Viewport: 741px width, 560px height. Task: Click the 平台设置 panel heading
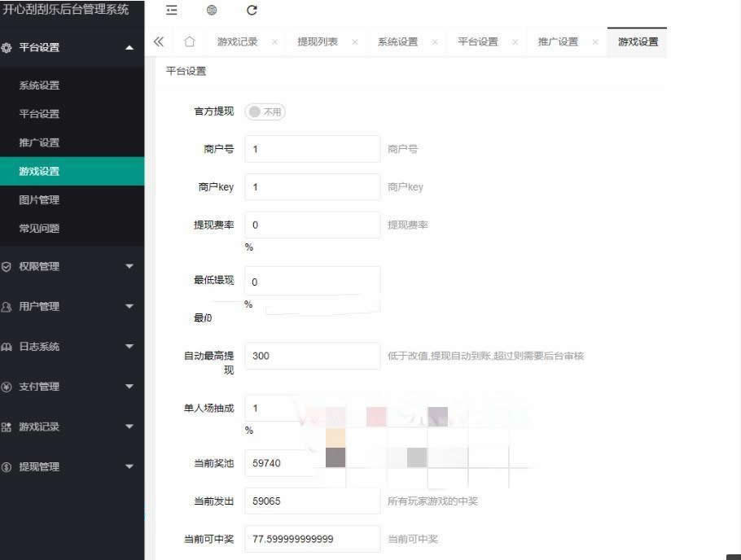pos(186,72)
